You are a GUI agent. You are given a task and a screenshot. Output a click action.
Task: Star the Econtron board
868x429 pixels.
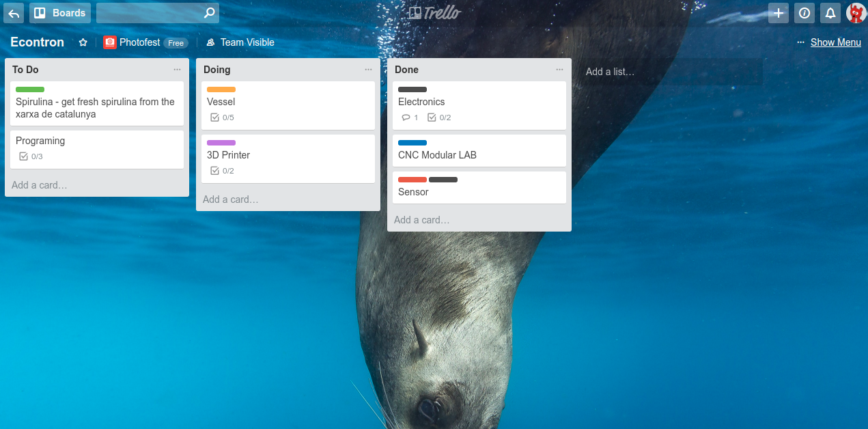[83, 42]
